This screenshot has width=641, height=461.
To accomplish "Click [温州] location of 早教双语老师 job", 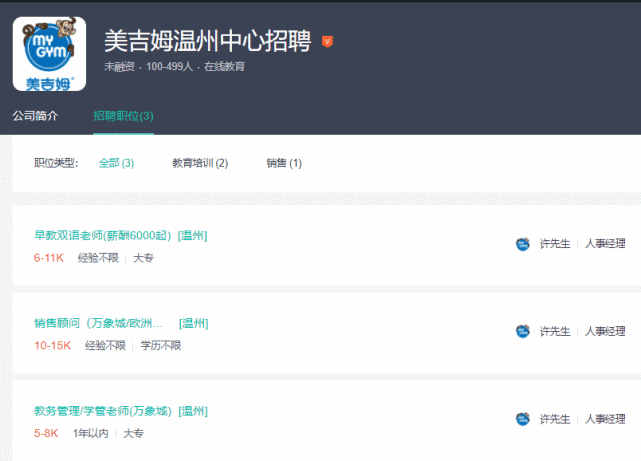I will pyautogui.click(x=193, y=235).
